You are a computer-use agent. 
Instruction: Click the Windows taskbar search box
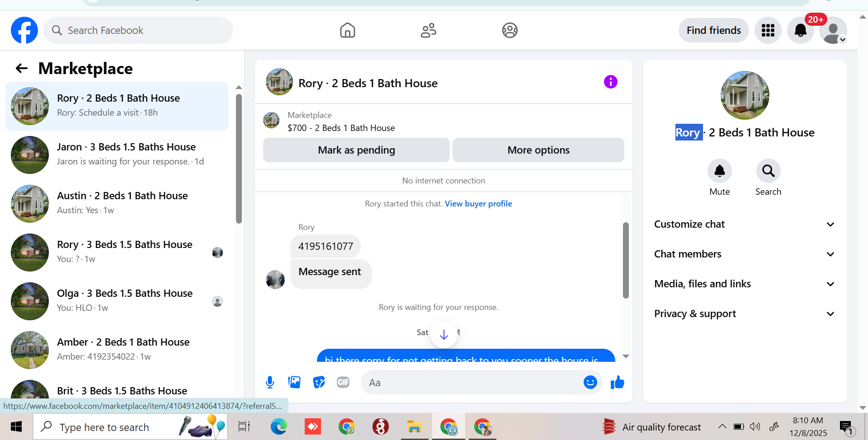point(130,427)
